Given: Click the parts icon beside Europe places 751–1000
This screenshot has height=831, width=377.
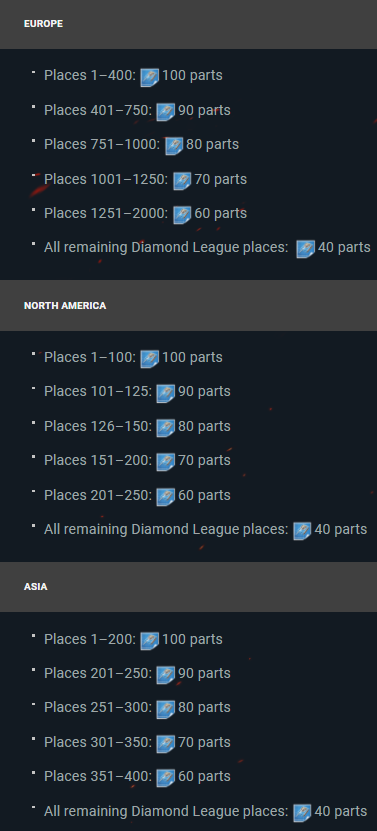Looking at the screenshot, I should pos(174,146).
